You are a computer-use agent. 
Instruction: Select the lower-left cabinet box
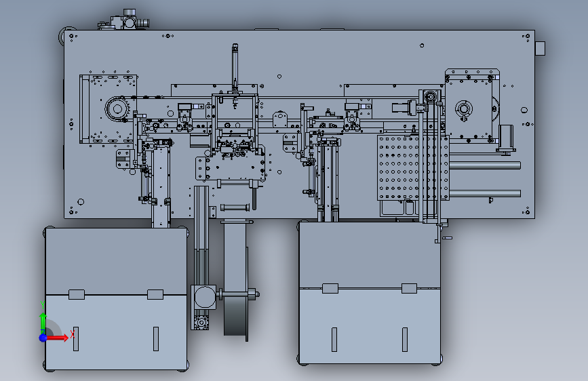(116, 299)
